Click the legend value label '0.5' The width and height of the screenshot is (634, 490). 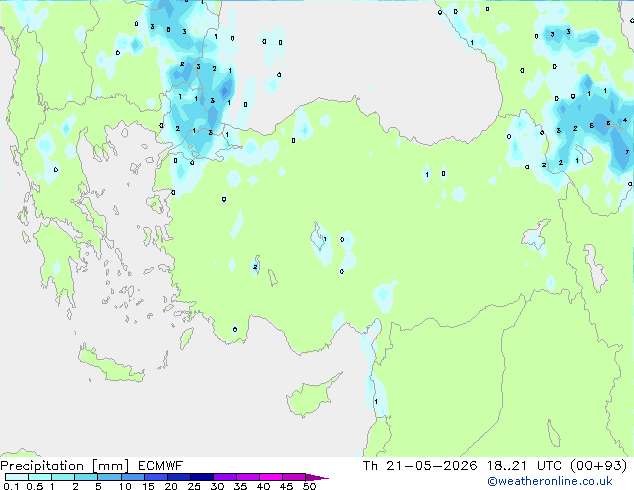click(x=34, y=486)
